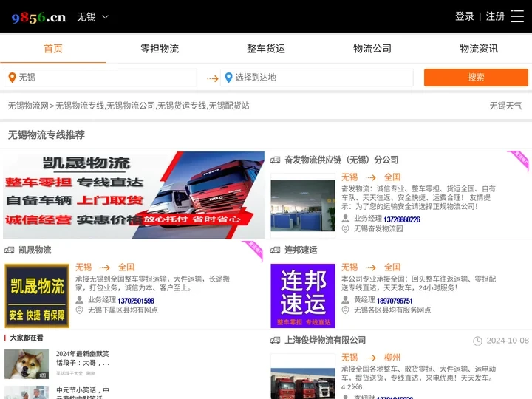Screen dimensions: 532x399
Task: Open the 登录 login link
Action: pos(465,16)
